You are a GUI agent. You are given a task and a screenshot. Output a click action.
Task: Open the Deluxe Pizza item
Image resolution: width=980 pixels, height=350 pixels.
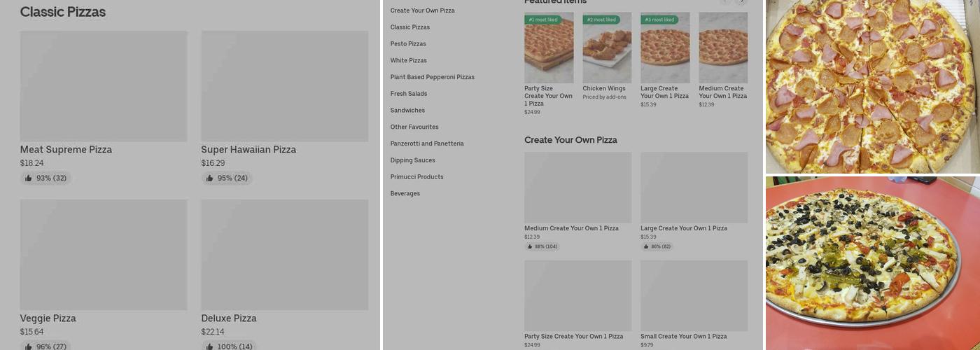point(284,255)
